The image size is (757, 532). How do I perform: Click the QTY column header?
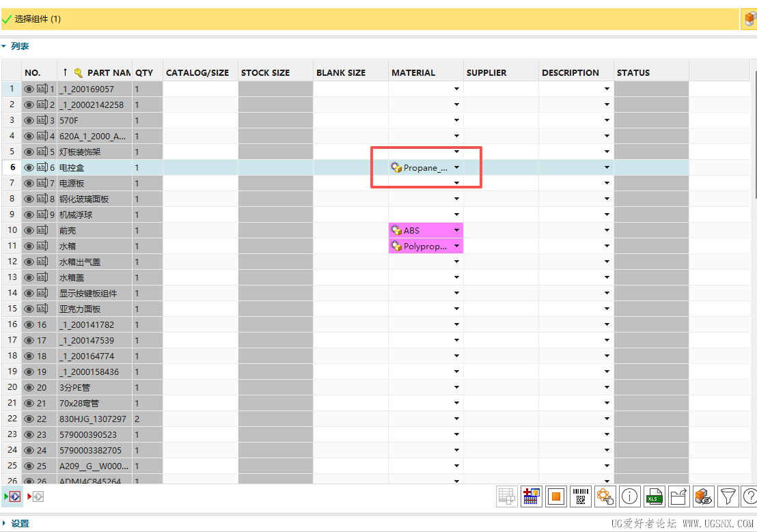click(x=148, y=73)
